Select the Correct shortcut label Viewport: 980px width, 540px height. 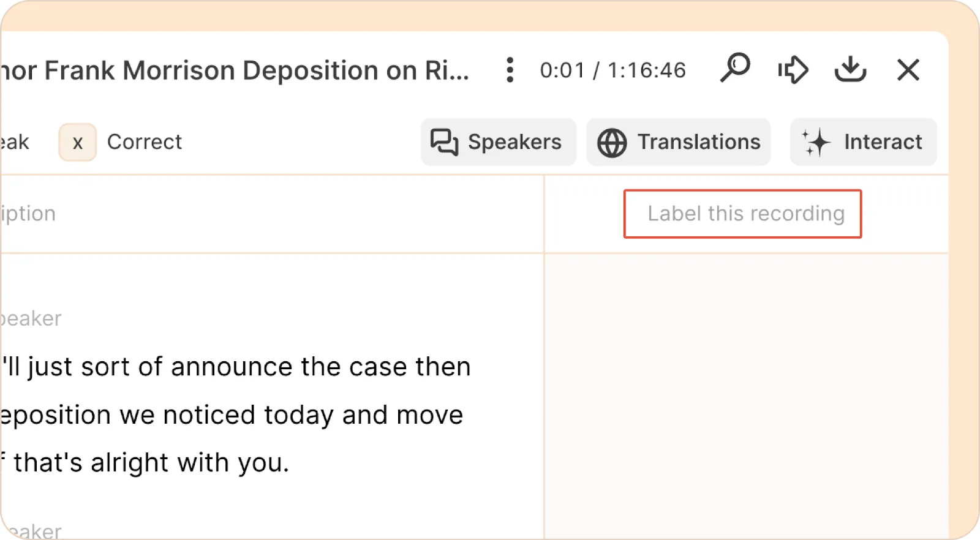(145, 142)
